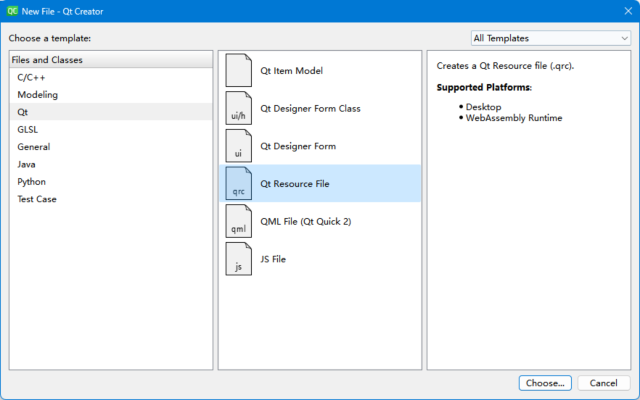640x400 pixels.
Task: Select the Python category
Action: tap(31, 182)
